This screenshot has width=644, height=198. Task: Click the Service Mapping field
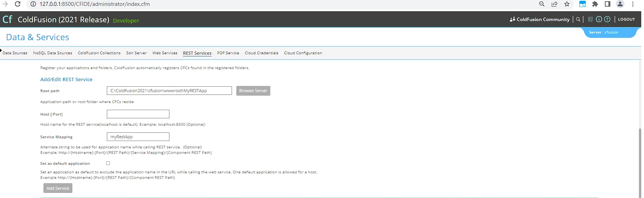click(138, 137)
